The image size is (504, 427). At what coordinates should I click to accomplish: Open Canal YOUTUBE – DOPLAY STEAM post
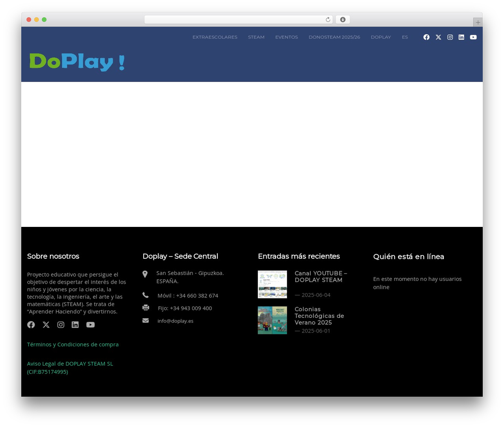point(321,277)
